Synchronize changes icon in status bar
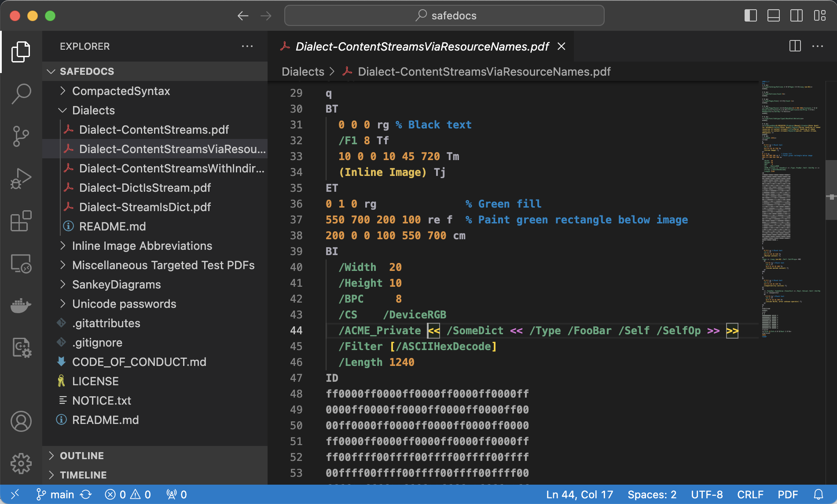 tap(86, 494)
